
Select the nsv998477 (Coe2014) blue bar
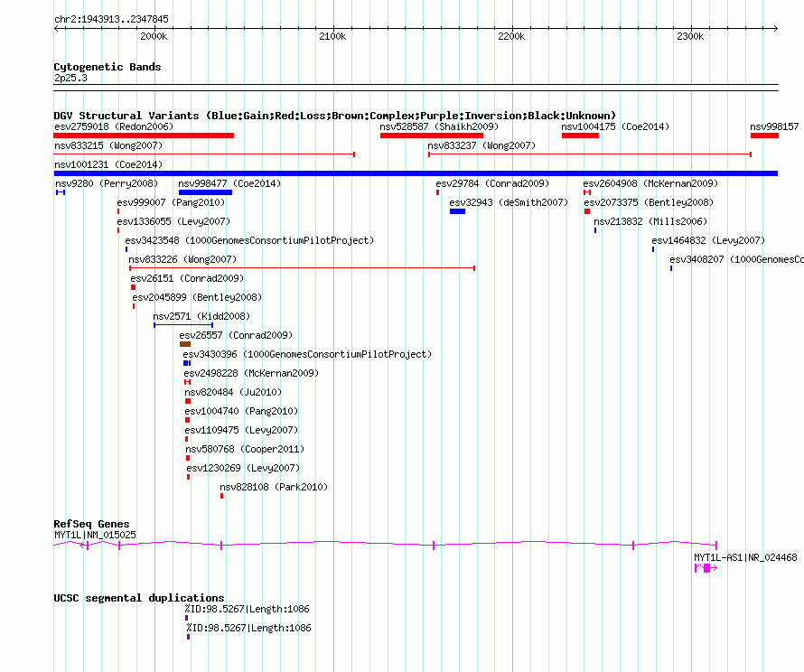pyautogui.click(x=205, y=192)
